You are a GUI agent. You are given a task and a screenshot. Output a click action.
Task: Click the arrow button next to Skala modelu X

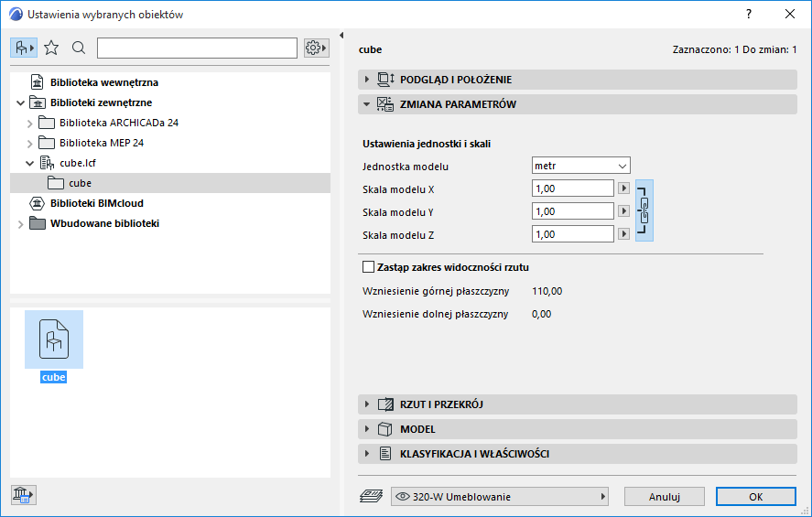coord(624,188)
